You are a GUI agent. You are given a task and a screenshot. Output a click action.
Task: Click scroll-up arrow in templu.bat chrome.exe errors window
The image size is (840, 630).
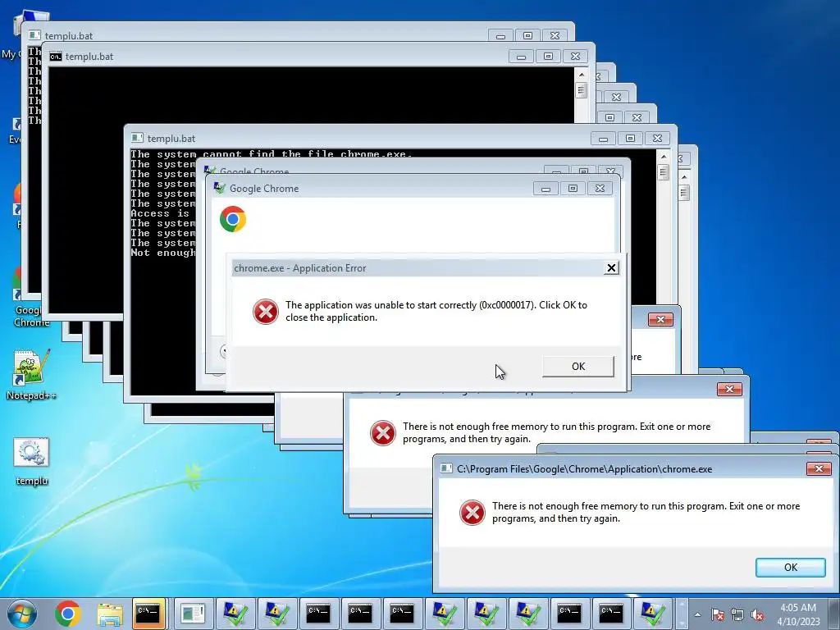pyautogui.click(x=664, y=157)
